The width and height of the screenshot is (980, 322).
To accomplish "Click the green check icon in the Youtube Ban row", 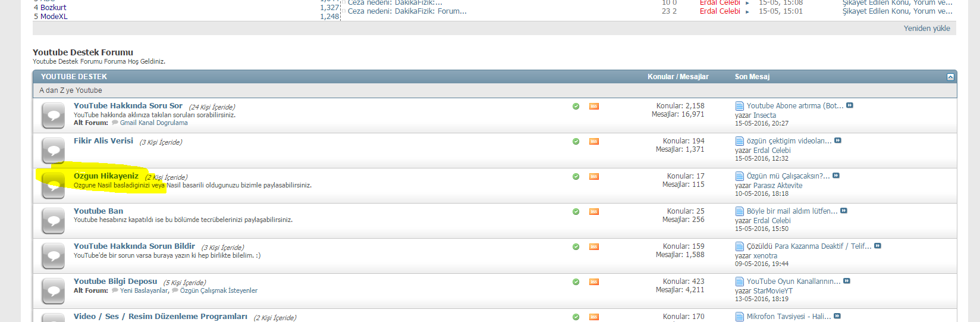I will [x=576, y=211].
